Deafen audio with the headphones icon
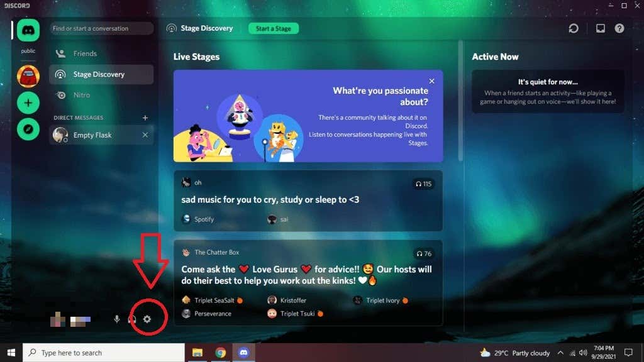Image resolution: width=644 pixels, height=362 pixels. tap(132, 319)
